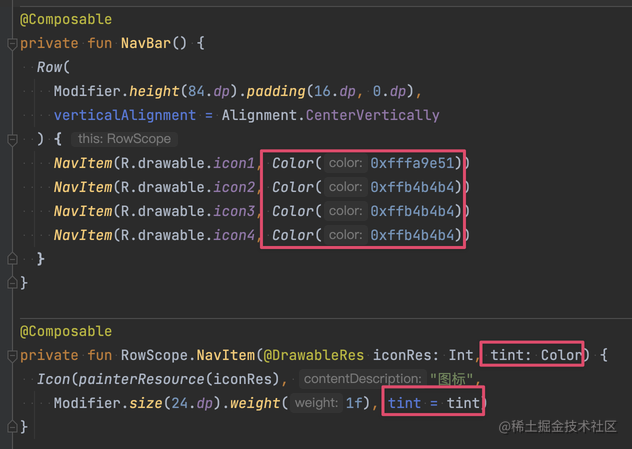Click the verticalAlignment parameter name
Screen dimensions: 632x449
pyautogui.click(x=125, y=115)
